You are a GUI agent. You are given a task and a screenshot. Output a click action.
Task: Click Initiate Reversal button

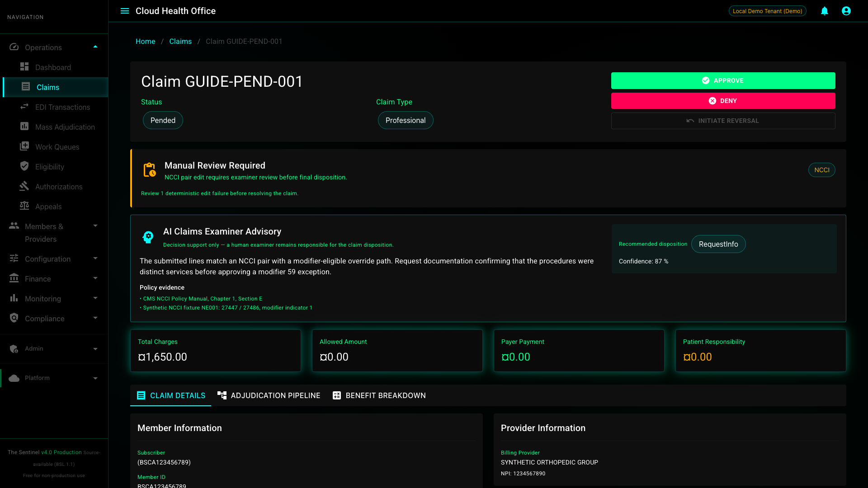723,121
